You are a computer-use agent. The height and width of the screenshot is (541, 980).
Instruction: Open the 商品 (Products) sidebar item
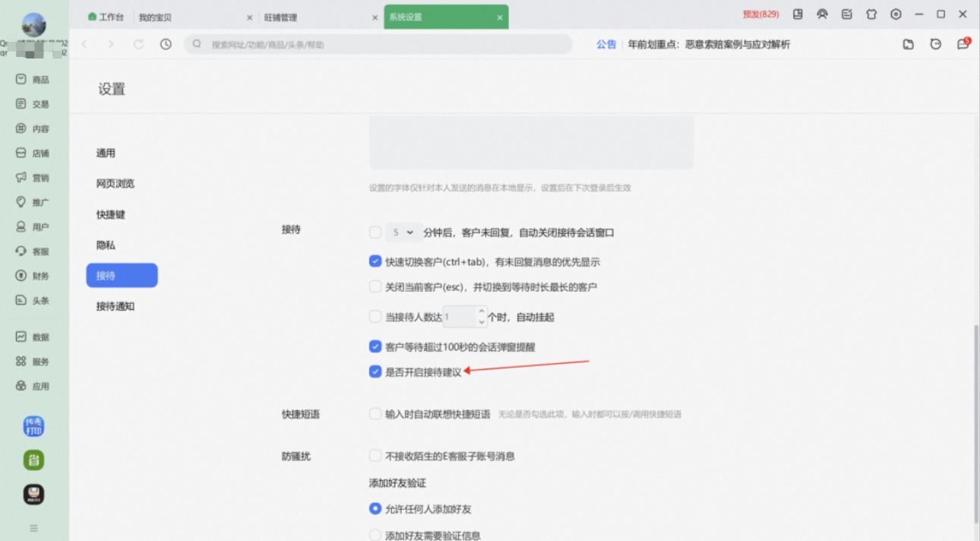tap(33, 80)
